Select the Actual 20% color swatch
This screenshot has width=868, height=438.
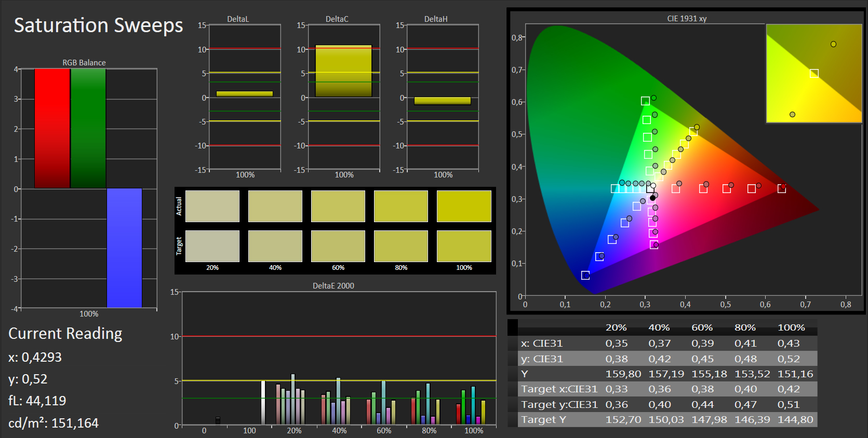[212, 206]
